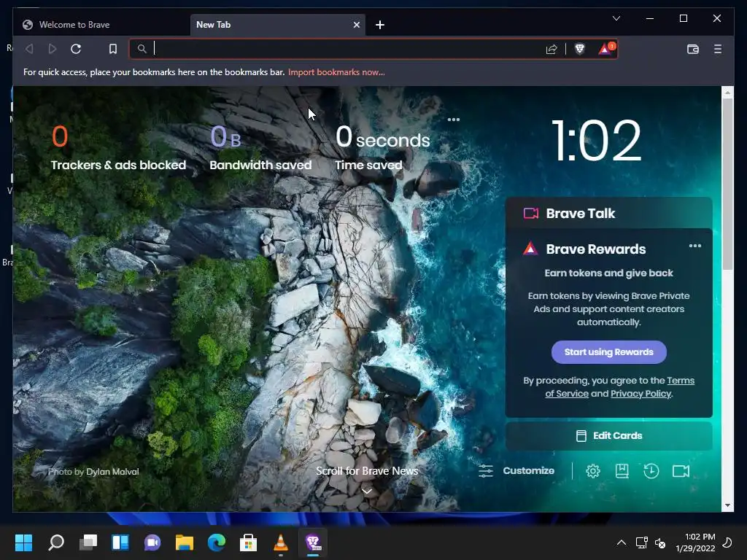The image size is (747, 560).
Task: Open Windows taskbar search
Action: (56, 542)
